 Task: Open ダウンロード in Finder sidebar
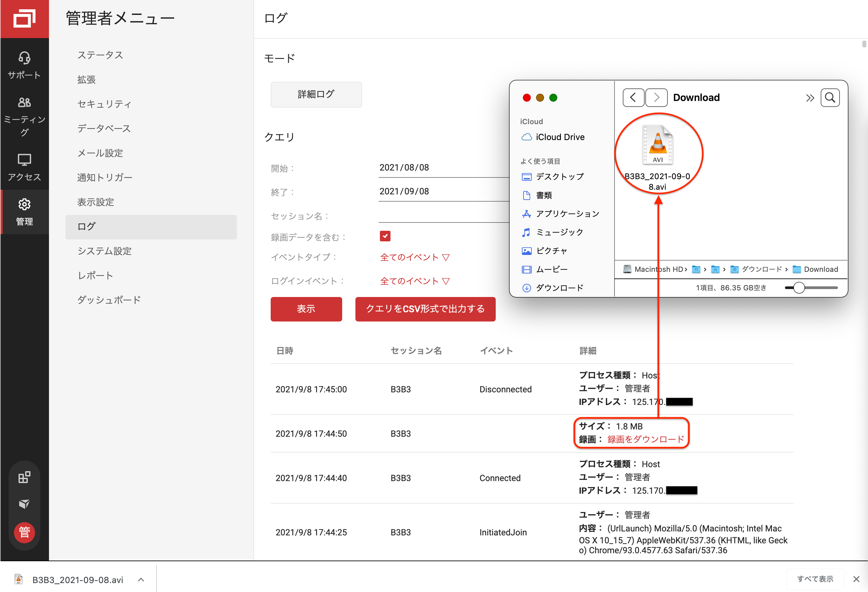[553, 288]
